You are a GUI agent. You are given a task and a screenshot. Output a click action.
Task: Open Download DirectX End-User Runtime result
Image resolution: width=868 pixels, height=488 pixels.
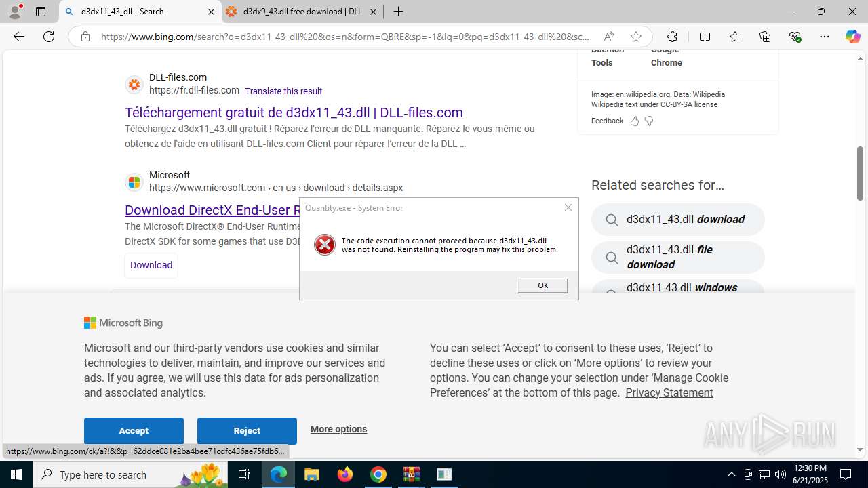pyautogui.click(x=212, y=210)
